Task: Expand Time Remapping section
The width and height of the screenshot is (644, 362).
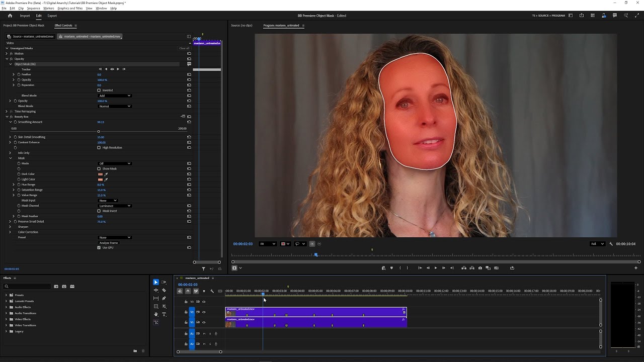Action: pyautogui.click(x=7, y=112)
